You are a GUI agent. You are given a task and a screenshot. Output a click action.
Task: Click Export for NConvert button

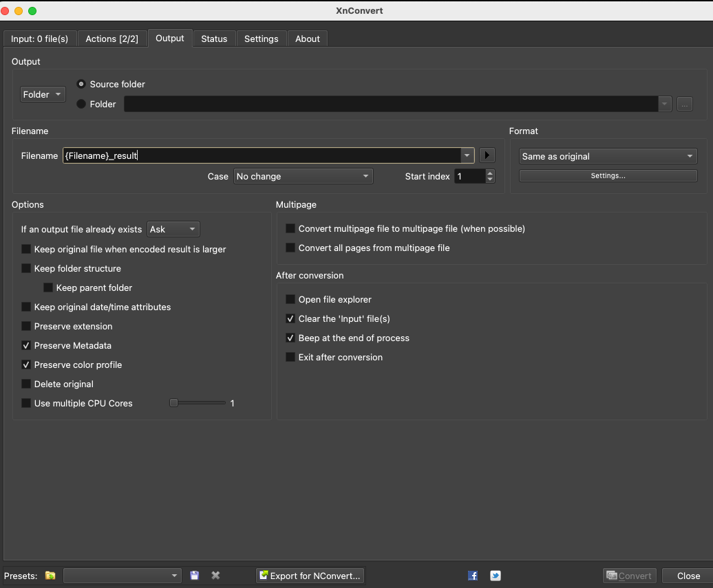click(x=310, y=576)
